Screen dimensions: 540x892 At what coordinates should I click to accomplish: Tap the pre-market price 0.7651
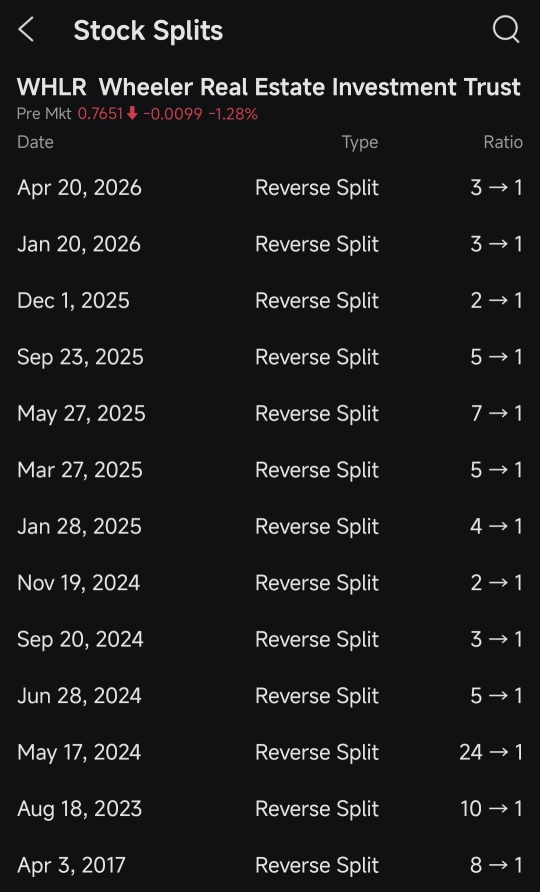(x=100, y=114)
